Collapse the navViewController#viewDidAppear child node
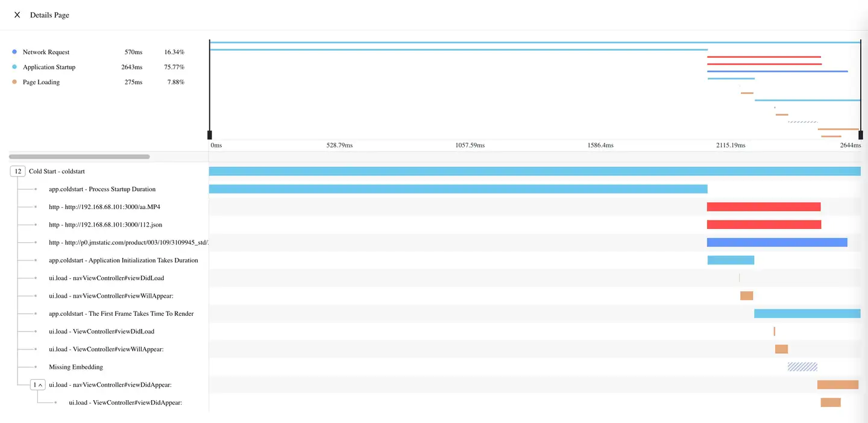This screenshot has width=868, height=423. 38,385
